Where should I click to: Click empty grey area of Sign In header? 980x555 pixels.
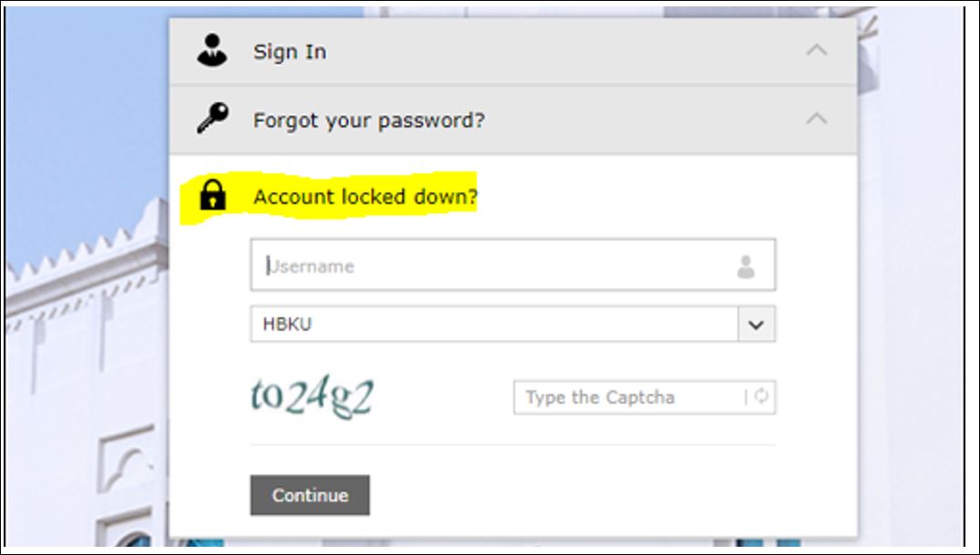point(563,51)
